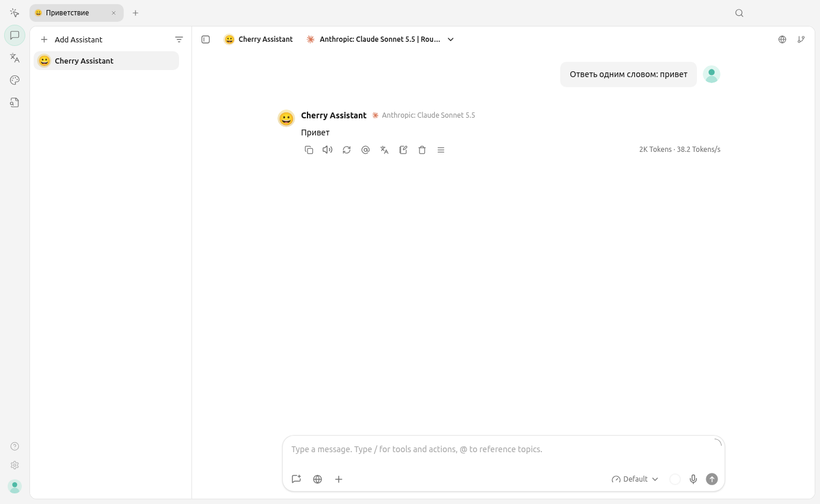
Task: Click the "2K Tokens · 38.2 Tokens/s" stats
Action: 680,150
